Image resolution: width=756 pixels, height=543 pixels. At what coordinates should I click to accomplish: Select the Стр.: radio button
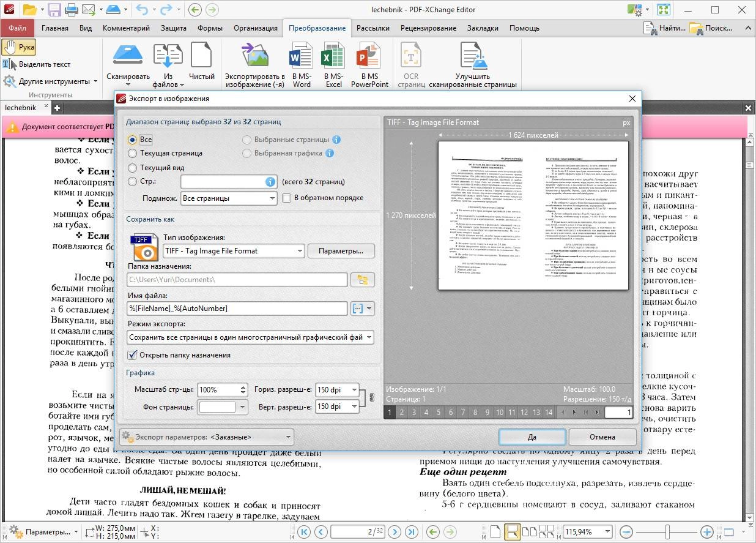pyautogui.click(x=132, y=181)
